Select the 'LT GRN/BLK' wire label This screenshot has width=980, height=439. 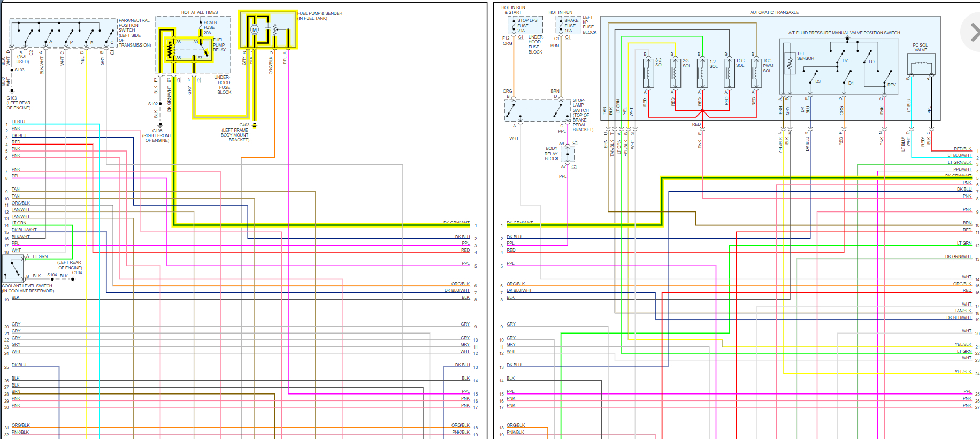click(x=960, y=162)
